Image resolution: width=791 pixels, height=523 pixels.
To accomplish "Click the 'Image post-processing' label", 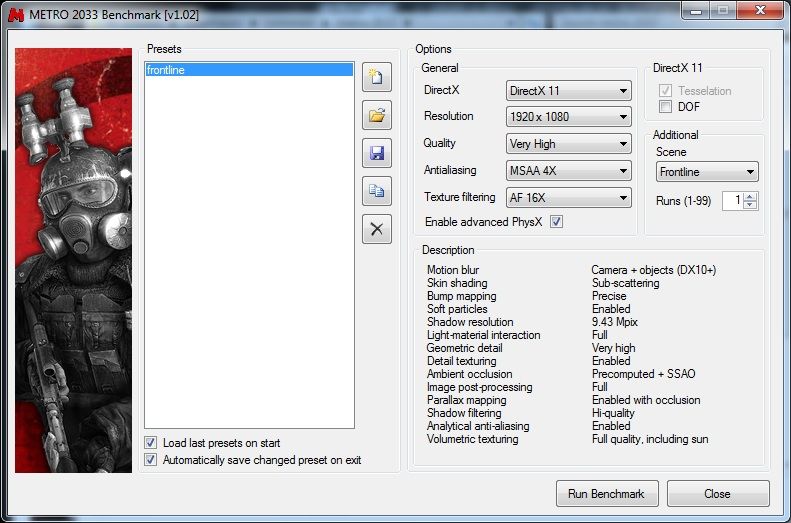I will (480, 387).
